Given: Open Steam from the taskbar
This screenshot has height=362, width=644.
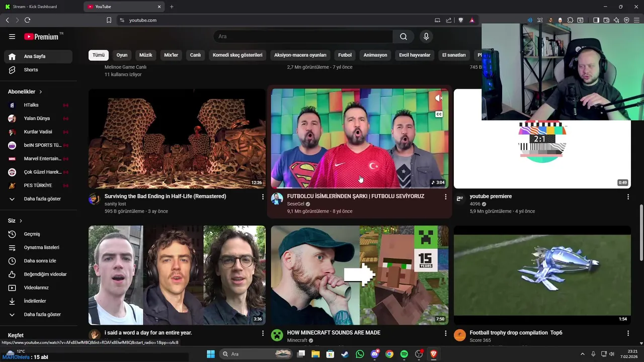Looking at the screenshot, I should tap(345, 354).
